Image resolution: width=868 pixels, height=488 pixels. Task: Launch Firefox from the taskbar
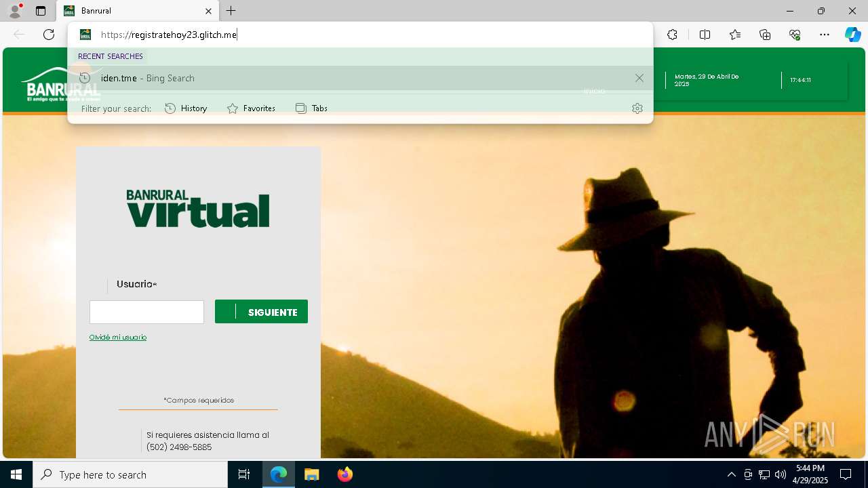(x=344, y=474)
